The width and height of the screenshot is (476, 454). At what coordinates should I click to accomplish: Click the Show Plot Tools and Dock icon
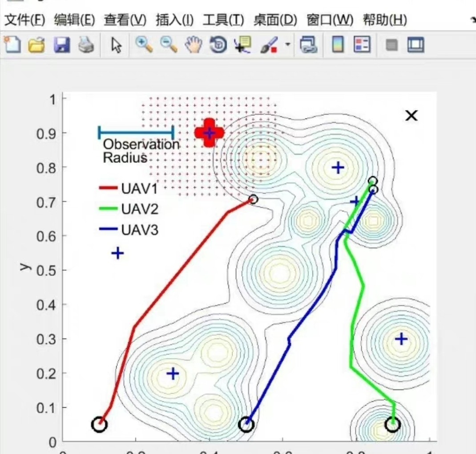coord(415,45)
